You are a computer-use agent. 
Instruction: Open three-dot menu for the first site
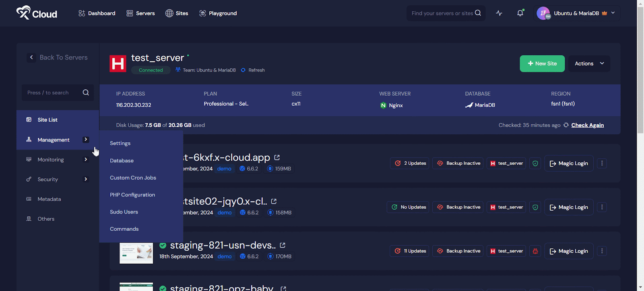[602, 163]
